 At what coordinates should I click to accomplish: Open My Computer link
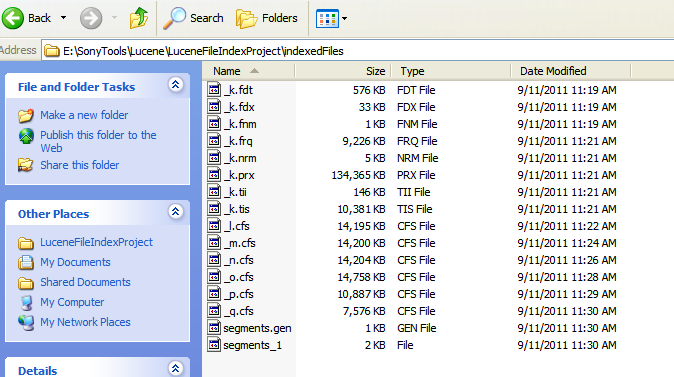(72, 302)
